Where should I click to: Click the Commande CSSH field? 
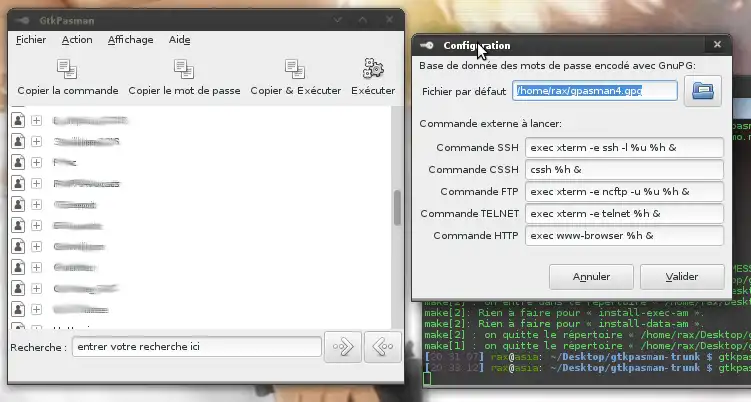click(x=624, y=170)
